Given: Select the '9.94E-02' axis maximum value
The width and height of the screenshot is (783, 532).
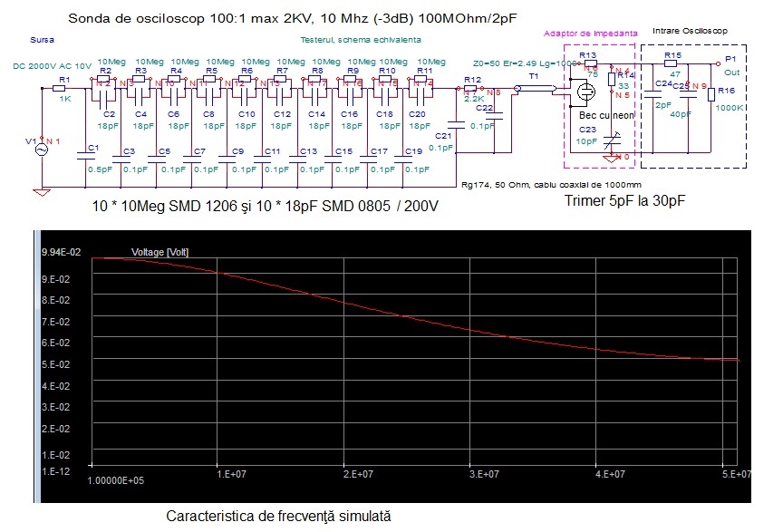Looking at the screenshot, I should pyautogui.click(x=61, y=252).
